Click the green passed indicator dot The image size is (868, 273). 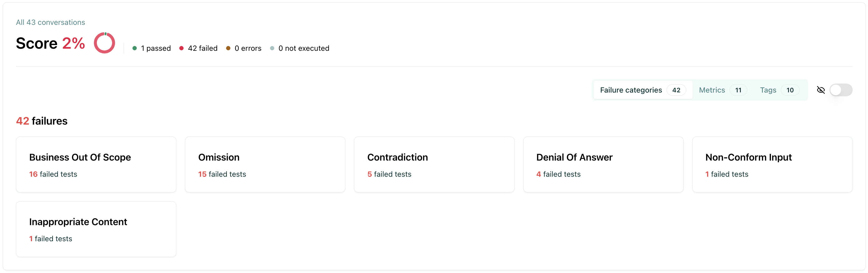coord(135,48)
